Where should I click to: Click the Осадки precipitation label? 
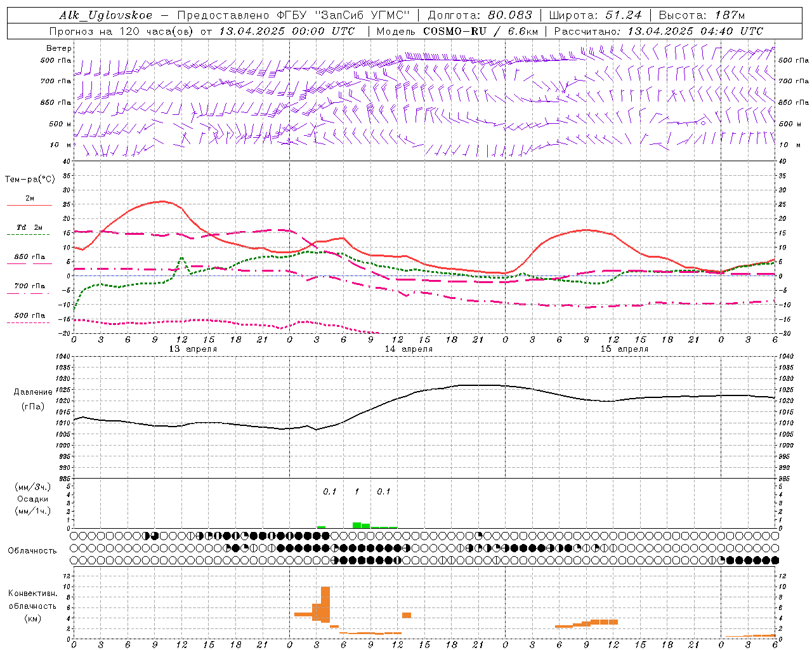point(32,499)
